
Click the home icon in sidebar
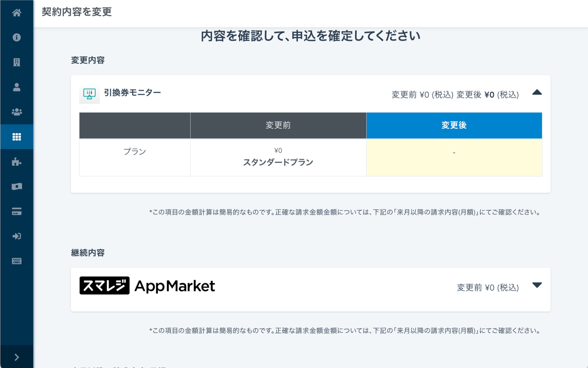pyautogui.click(x=17, y=13)
